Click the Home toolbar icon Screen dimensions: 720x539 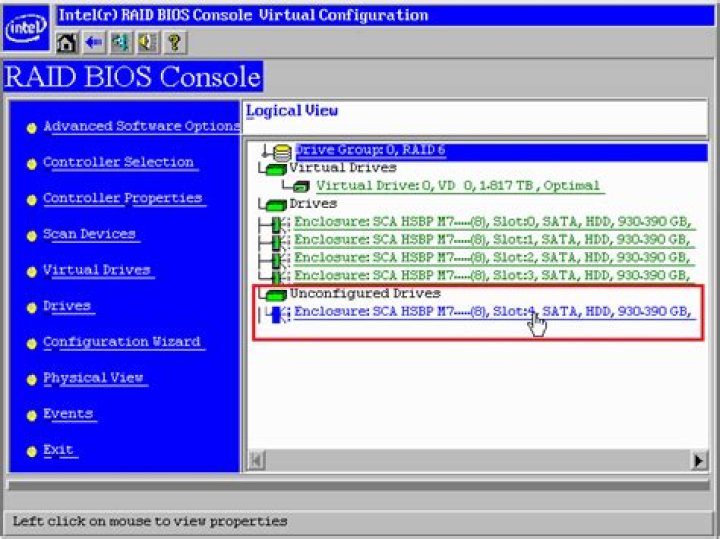67,43
